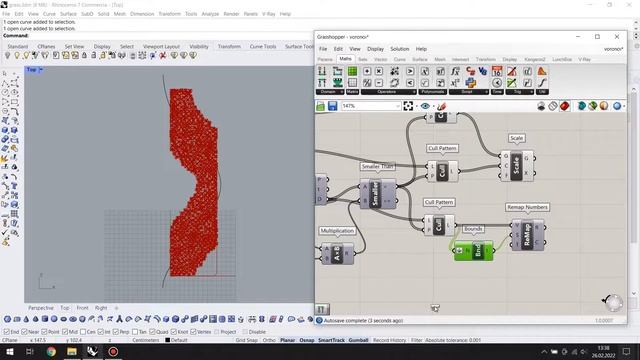Open File Explorer from the taskbar
Viewport: 640px width, 360px height.
[72, 351]
